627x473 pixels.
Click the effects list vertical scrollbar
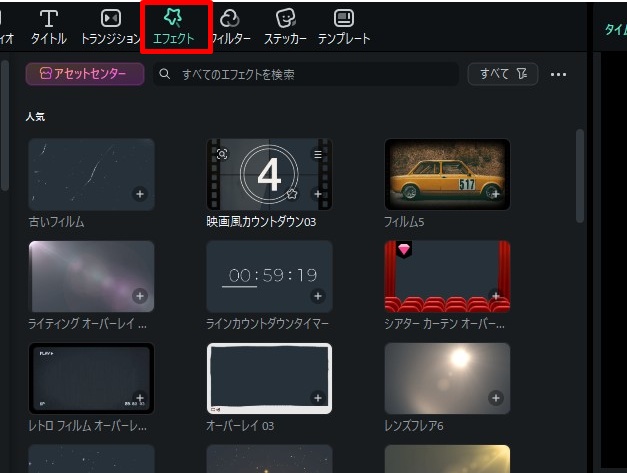click(x=580, y=175)
